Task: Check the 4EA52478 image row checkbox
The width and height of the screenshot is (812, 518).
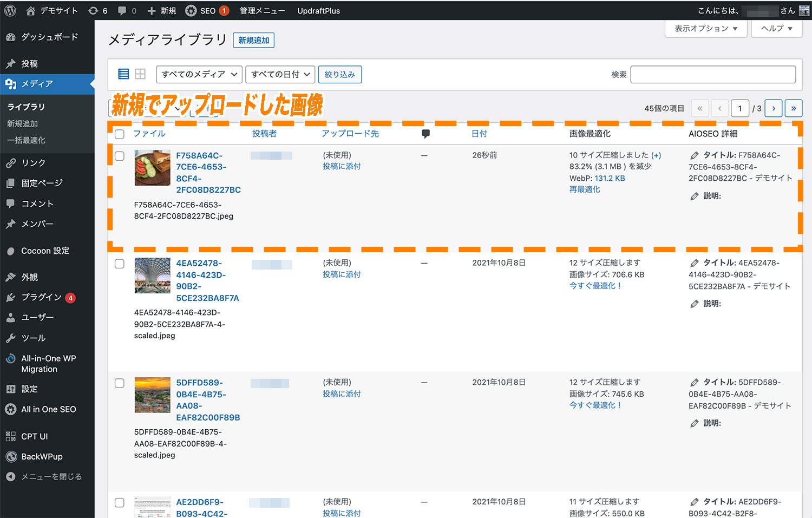Action: click(x=120, y=264)
